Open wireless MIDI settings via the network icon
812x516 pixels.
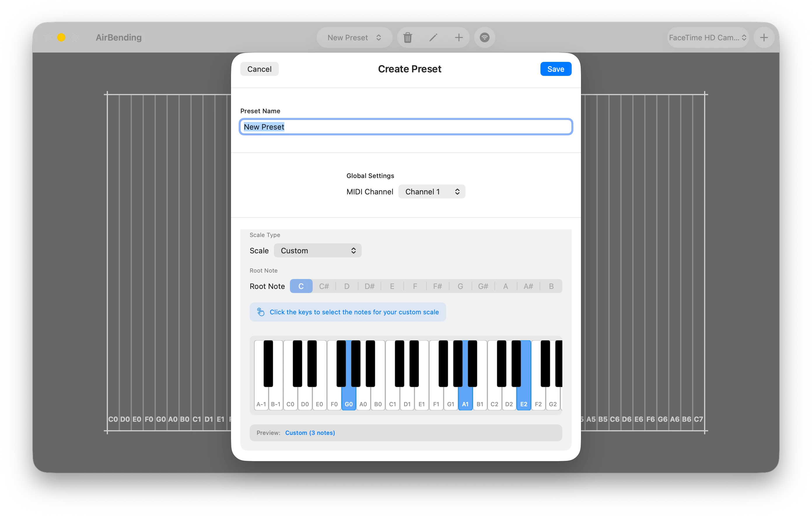pyautogui.click(x=484, y=37)
